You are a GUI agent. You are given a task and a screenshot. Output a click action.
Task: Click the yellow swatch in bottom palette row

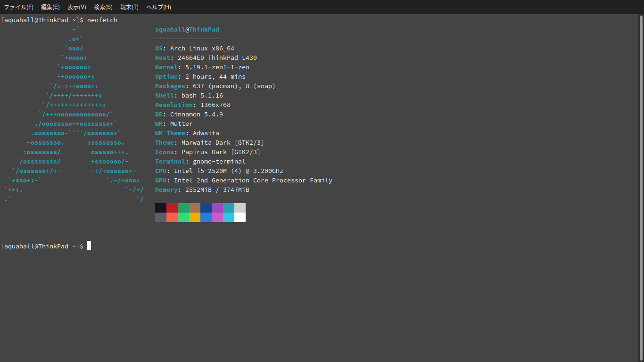195,217
